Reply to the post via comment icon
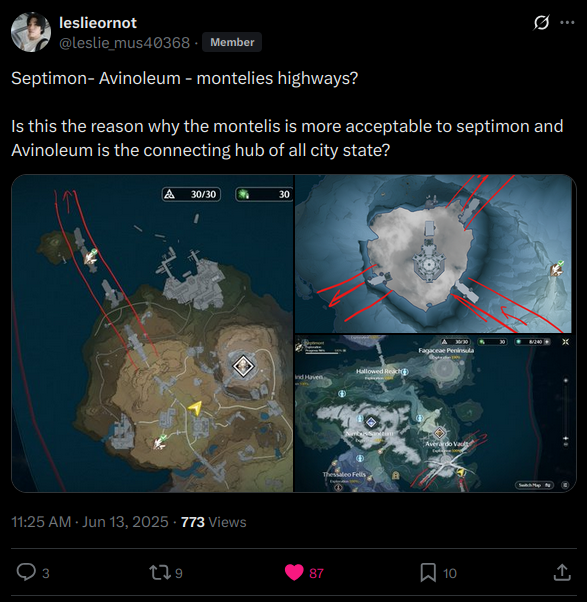 tap(26, 572)
